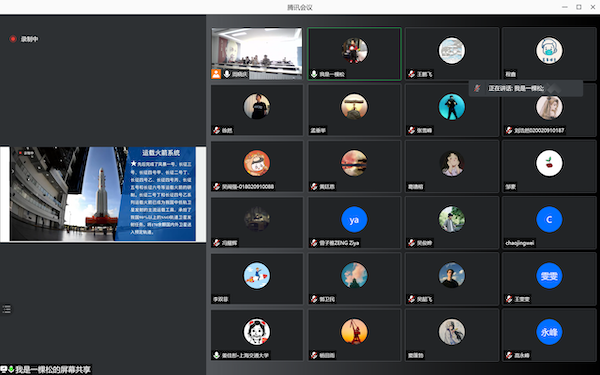Click the muted mic in the tile ending 010088
This screenshot has width=600, height=375.
[217, 186]
